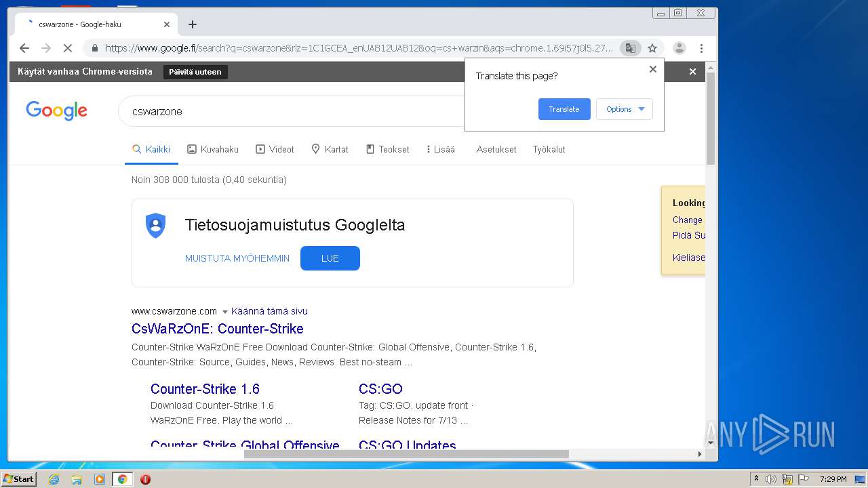This screenshot has height=488, width=868.
Task: Switch to the Kartat tab
Action: pos(330,149)
